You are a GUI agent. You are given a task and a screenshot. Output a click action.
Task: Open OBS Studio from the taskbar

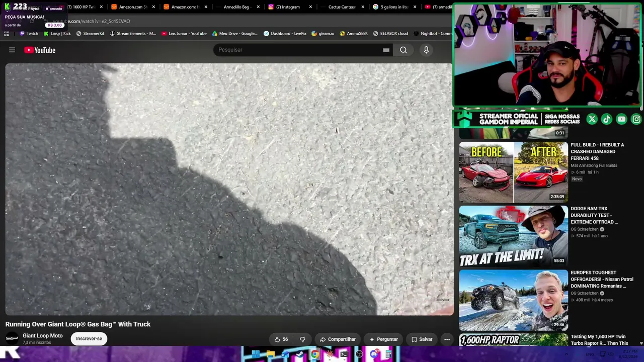359,354
